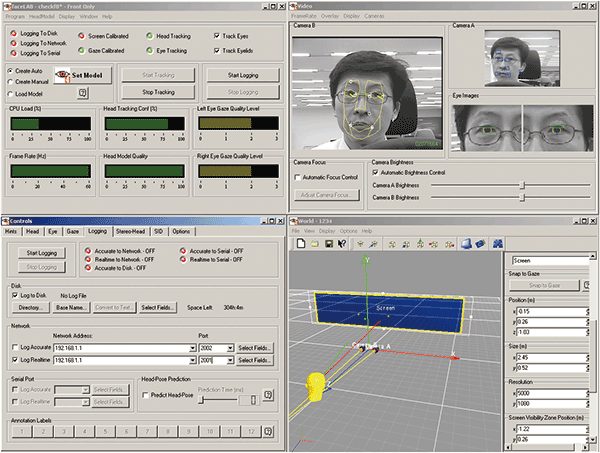Click the Camera A video thumbnail
The height and width of the screenshot is (453, 600).
pos(520,57)
